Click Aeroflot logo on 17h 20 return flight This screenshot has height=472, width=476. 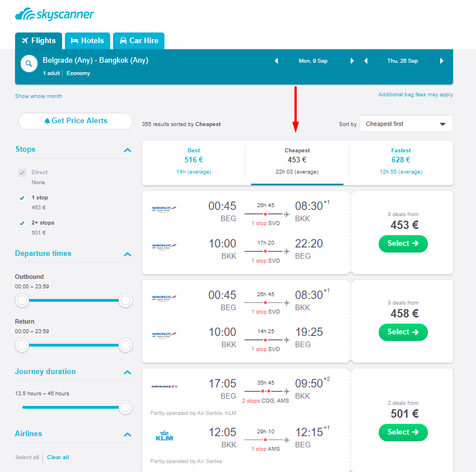point(164,246)
